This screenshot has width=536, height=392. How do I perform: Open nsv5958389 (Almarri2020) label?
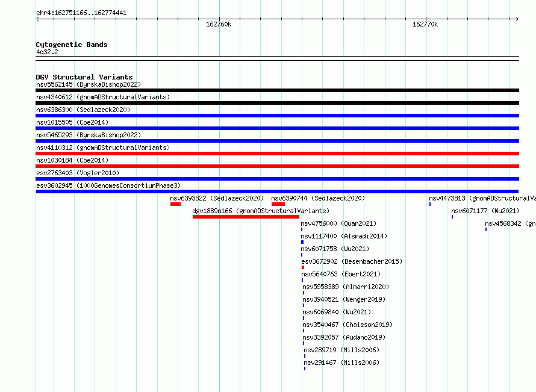[x=346, y=287]
